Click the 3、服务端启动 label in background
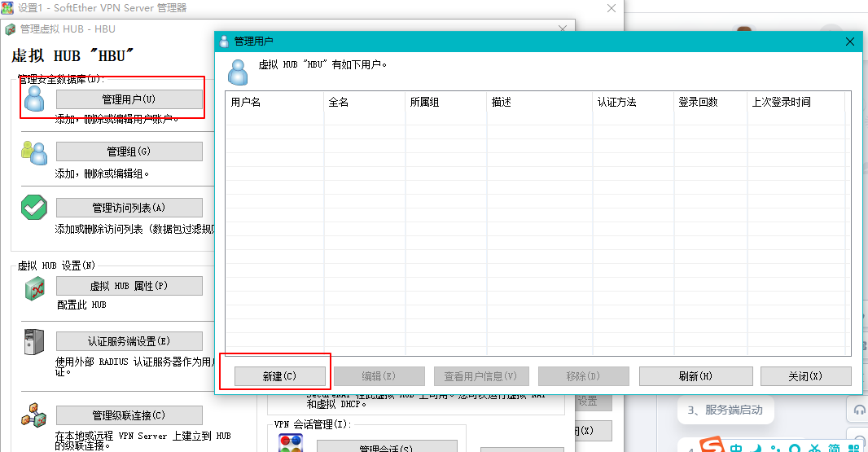Screen dimensions: 868x452 tap(726, 410)
